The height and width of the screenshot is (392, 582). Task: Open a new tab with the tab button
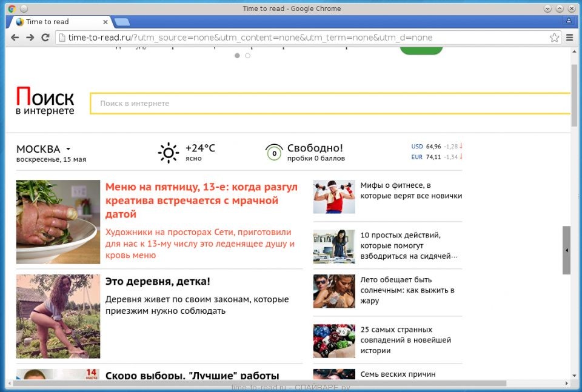(122, 22)
